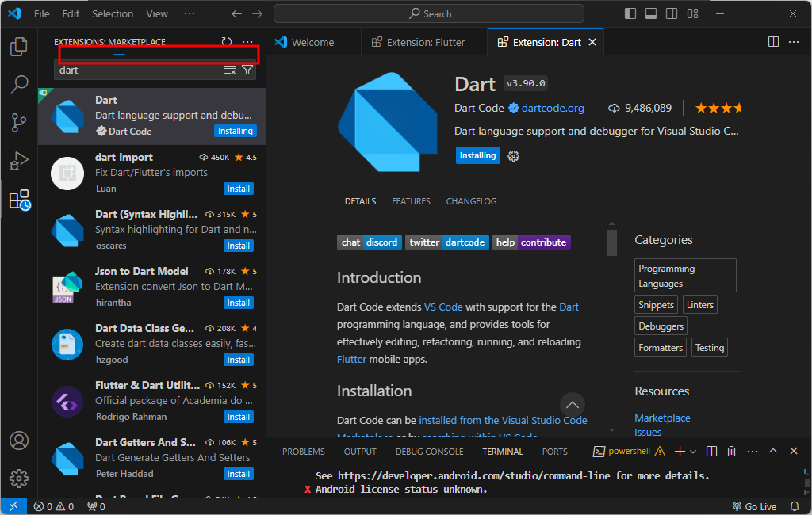Open the VS Code link in Introduction
Viewport: 812px width, 515px height.
pyautogui.click(x=443, y=307)
